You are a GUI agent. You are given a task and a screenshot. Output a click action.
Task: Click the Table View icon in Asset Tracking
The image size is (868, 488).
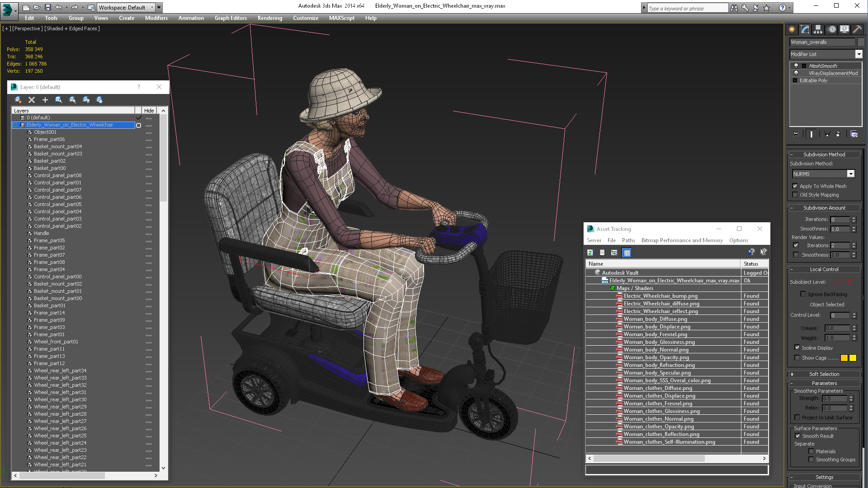[x=627, y=253]
